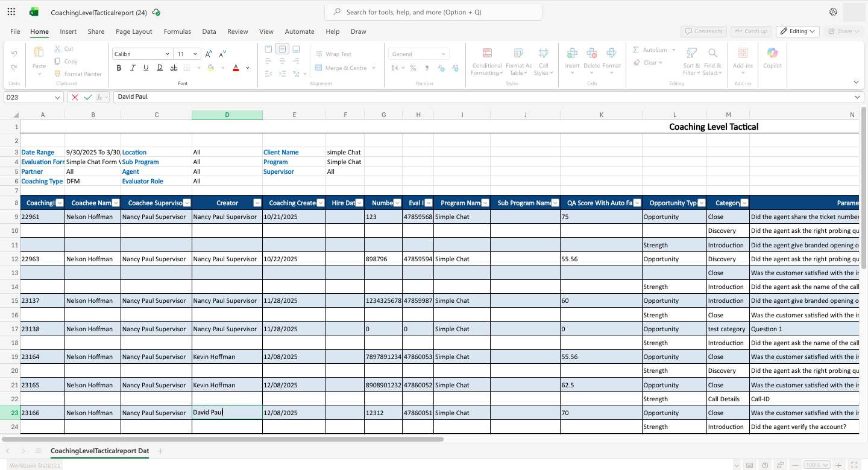Open the app launcher waffle icon
The image size is (868, 470).
pyautogui.click(x=11, y=12)
